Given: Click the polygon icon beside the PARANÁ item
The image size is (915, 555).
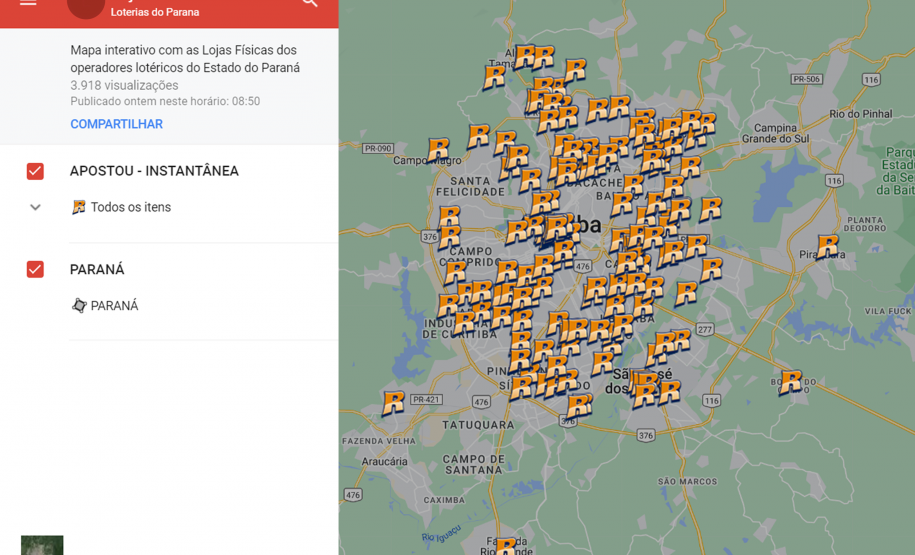Looking at the screenshot, I should coord(79,306).
